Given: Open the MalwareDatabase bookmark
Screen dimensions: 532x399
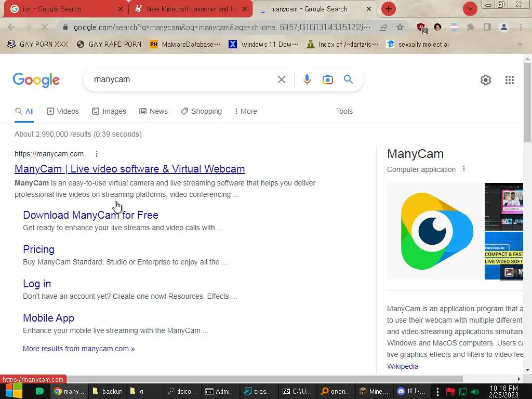Looking at the screenshot, I should [185, 45].
